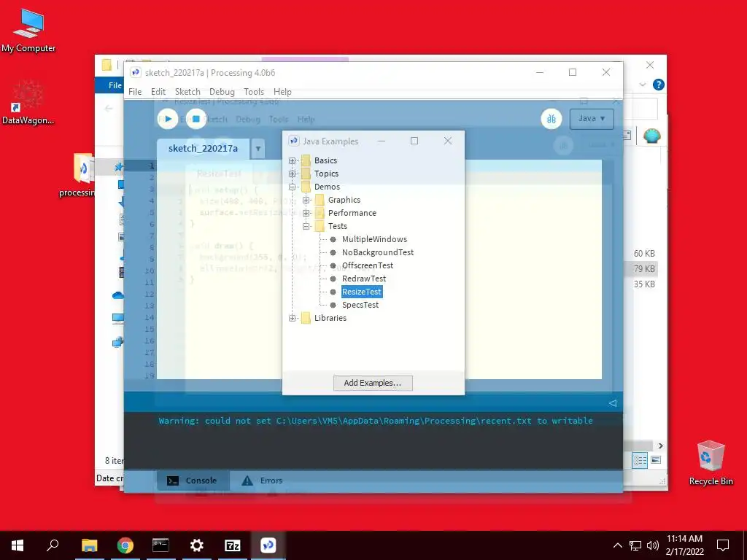Screen dimensions: 747x560
Task: Open the Sketch menu
Action: [187, 91]
